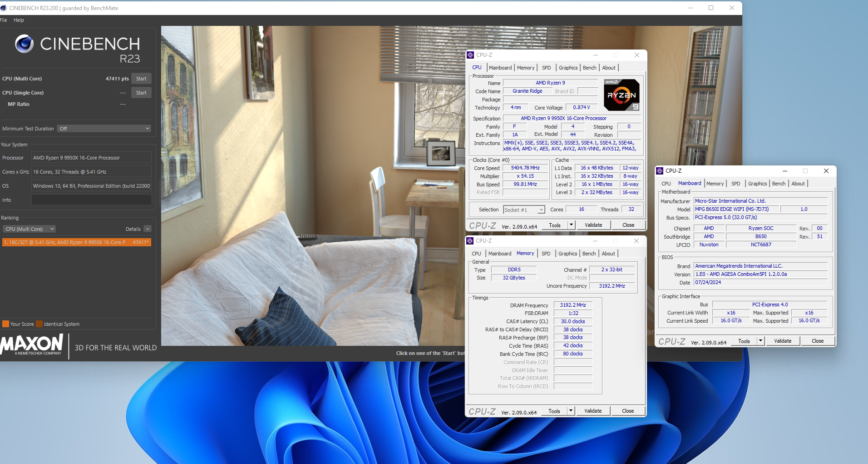Open Tools dropdown arrow in Memory window
Image resolution: width=868 pixels, height=464 pixels.
pyautogui.click(x=571, y=411)
